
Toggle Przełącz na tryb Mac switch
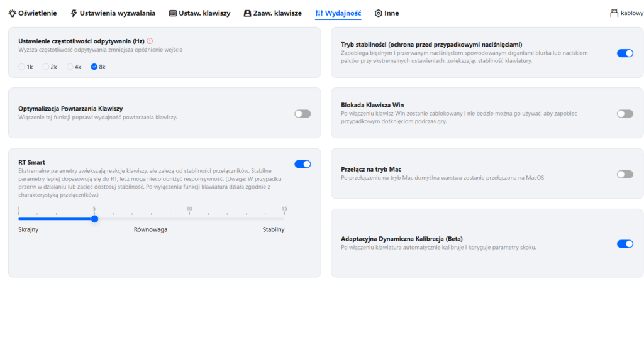pos(625,174)
